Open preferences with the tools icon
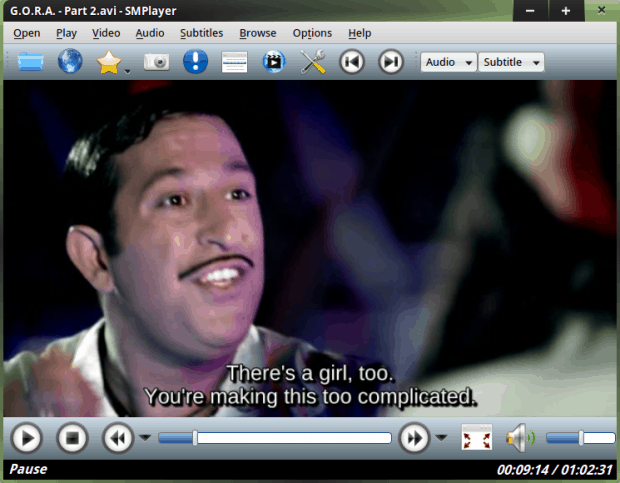This screenshot has height=483, width=620. tap(313, 62)
